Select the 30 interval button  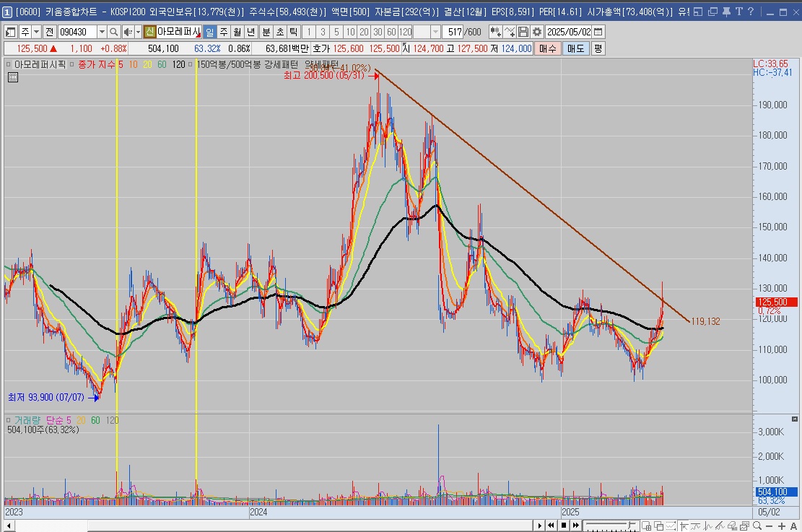378,32
